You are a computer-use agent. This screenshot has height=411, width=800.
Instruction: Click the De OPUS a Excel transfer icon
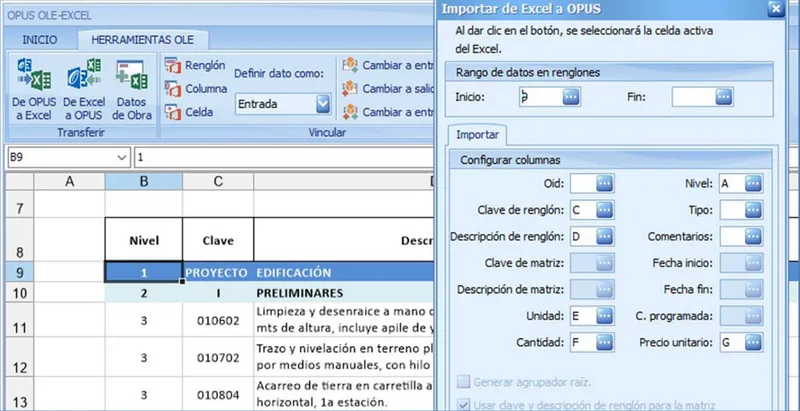coord(34,74)
